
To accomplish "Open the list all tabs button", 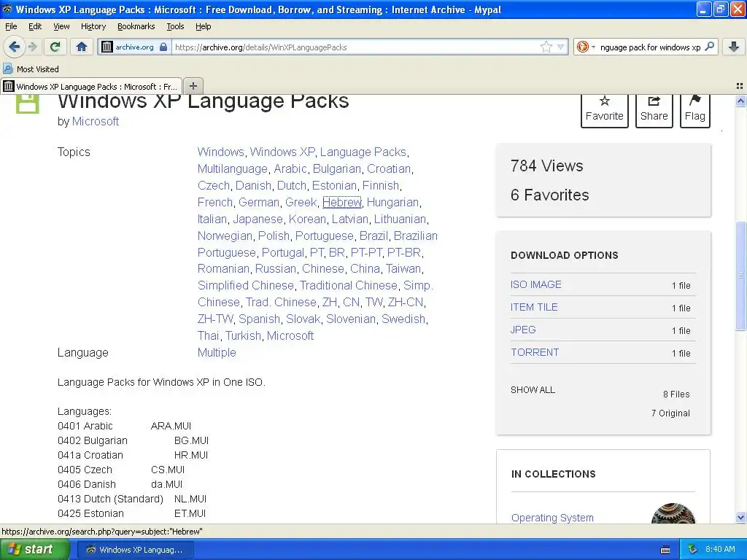I will point(740,86).
